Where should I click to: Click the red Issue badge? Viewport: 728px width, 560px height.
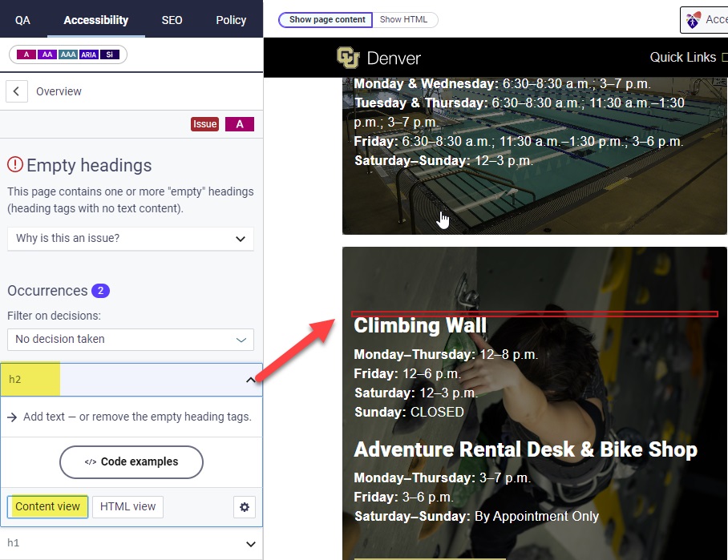[x=204, y=123]
